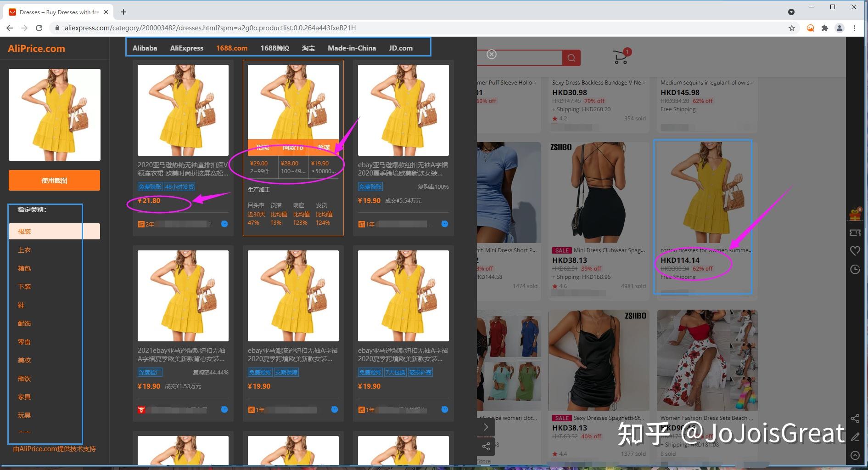Select the 1688.com tab
The image size is (868, 470).
click(232, 48)
